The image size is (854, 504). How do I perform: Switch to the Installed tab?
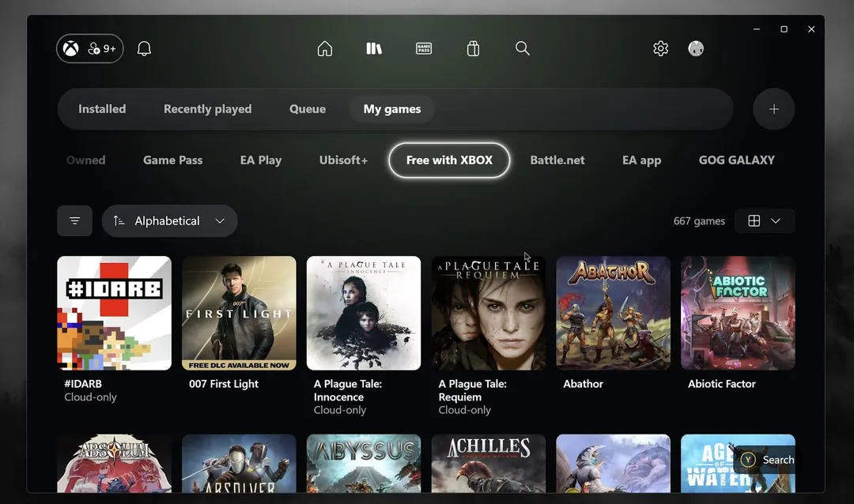pos(102,109)
